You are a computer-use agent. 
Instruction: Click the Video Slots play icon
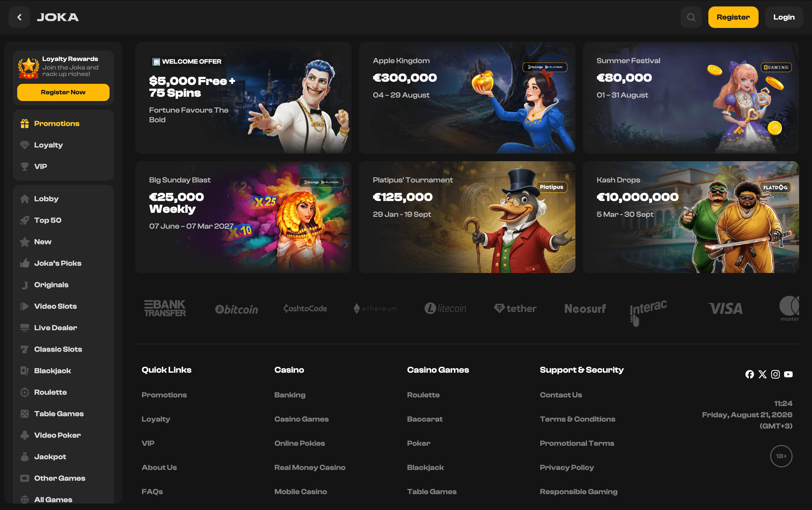click(25, 306)
